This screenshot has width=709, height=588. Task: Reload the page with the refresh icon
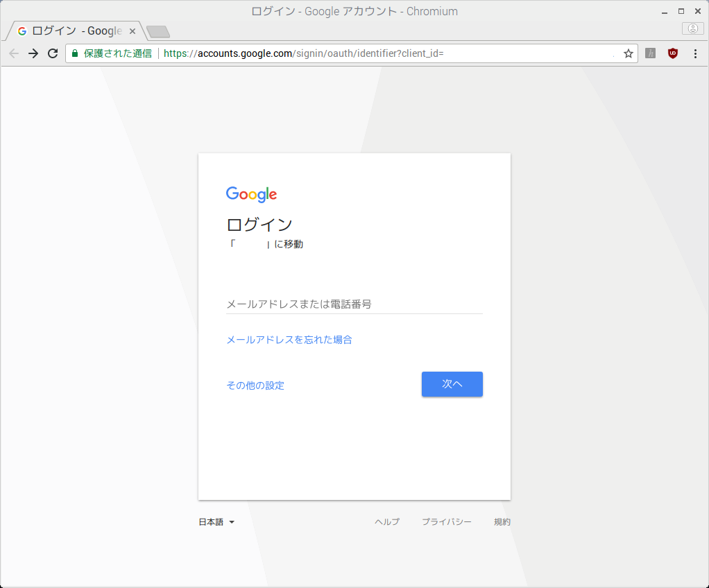53,53
